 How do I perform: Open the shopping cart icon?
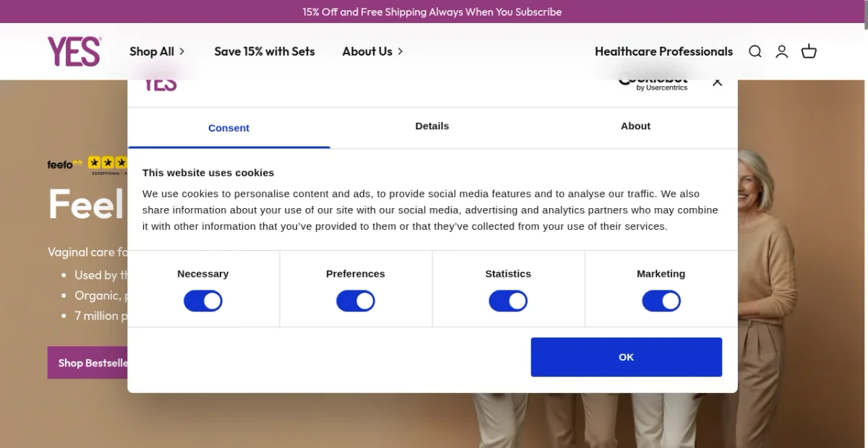click(x=809, y=51)
